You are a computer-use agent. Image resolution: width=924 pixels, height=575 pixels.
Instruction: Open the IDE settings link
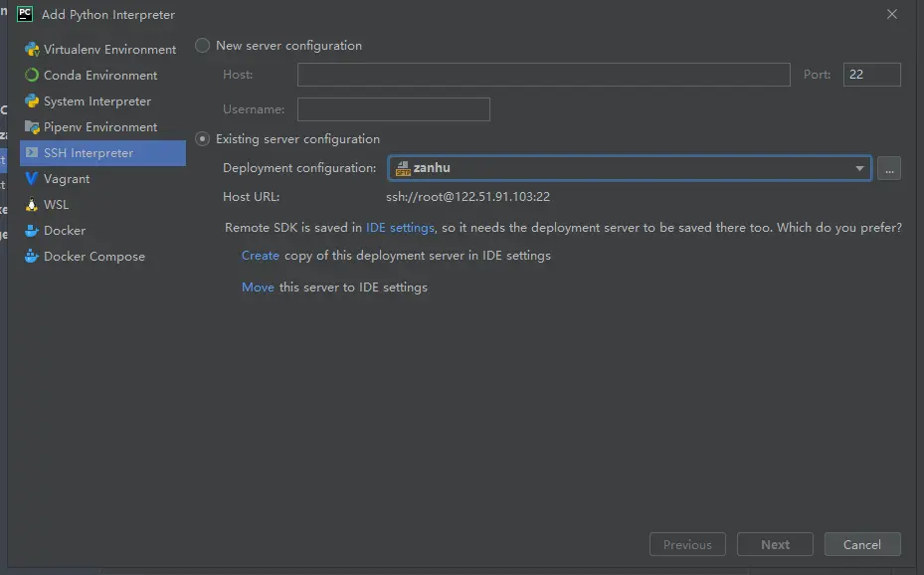tap(400, 228)
